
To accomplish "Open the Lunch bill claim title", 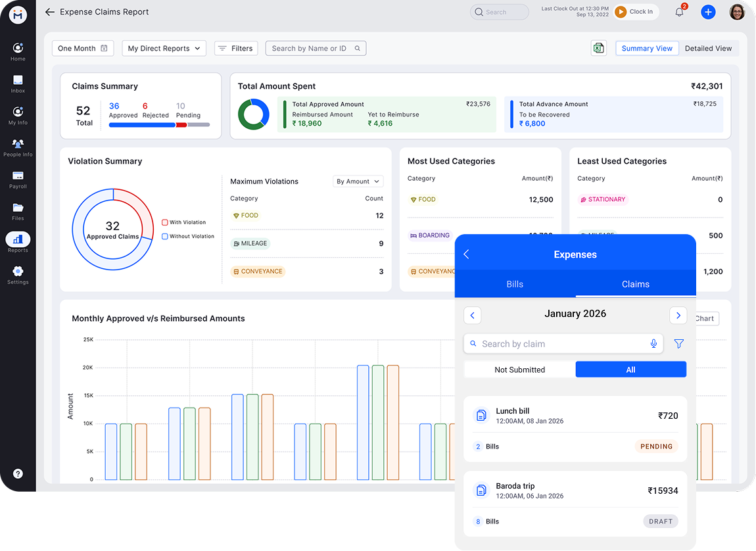I will [x=513, y=411].
